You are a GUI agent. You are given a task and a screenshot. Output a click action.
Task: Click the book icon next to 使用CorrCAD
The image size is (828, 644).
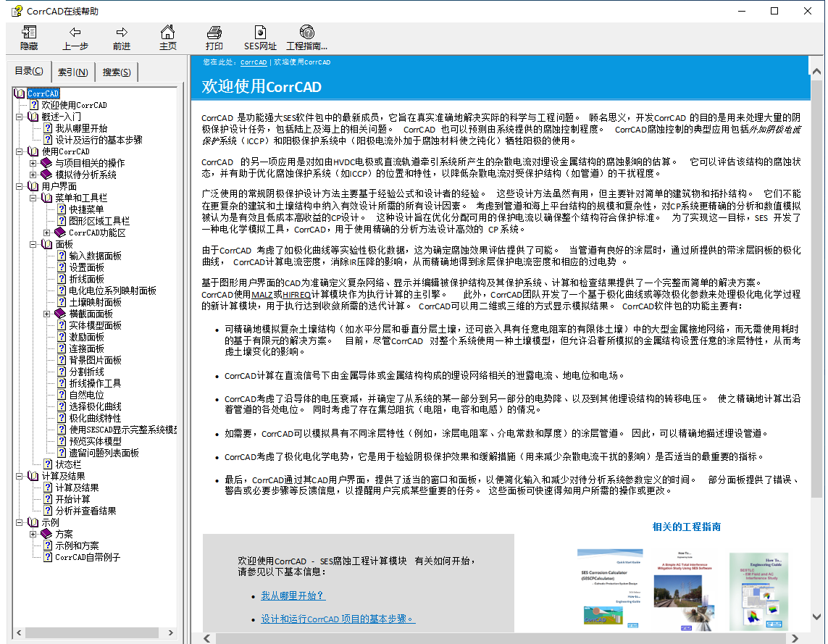point(33,151)
